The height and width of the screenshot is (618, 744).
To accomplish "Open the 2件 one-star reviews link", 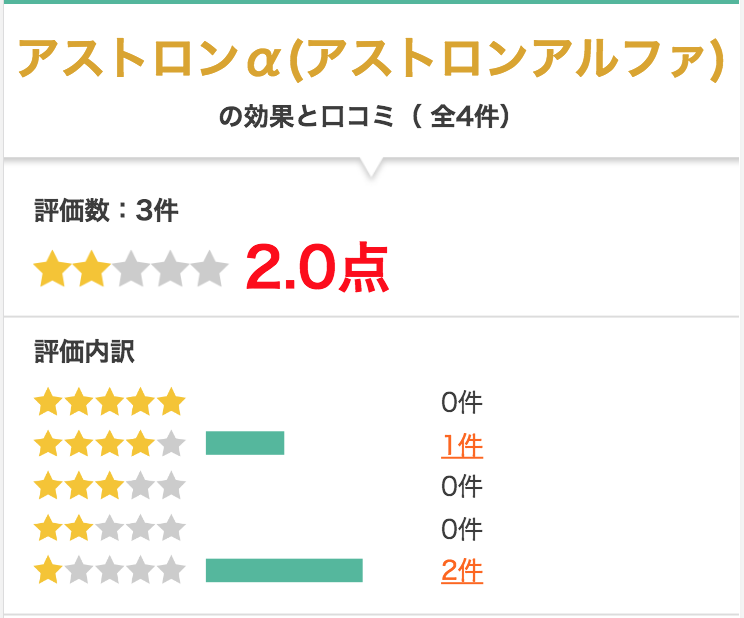I will [x=462, y=571].
